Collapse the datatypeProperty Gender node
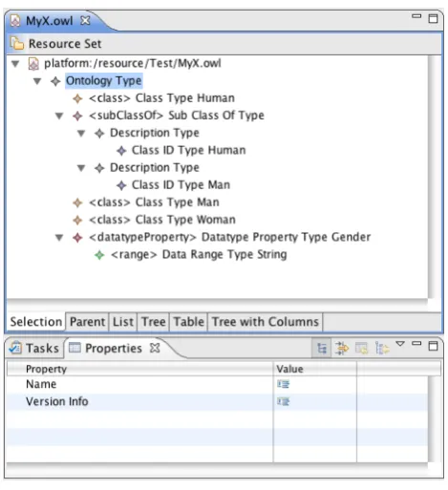The image size is (448, 490). (59, 237)
